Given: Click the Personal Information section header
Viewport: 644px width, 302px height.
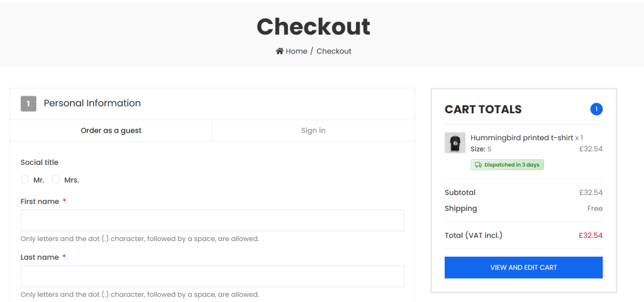Looking at the screenshot, I should (92, 103).
